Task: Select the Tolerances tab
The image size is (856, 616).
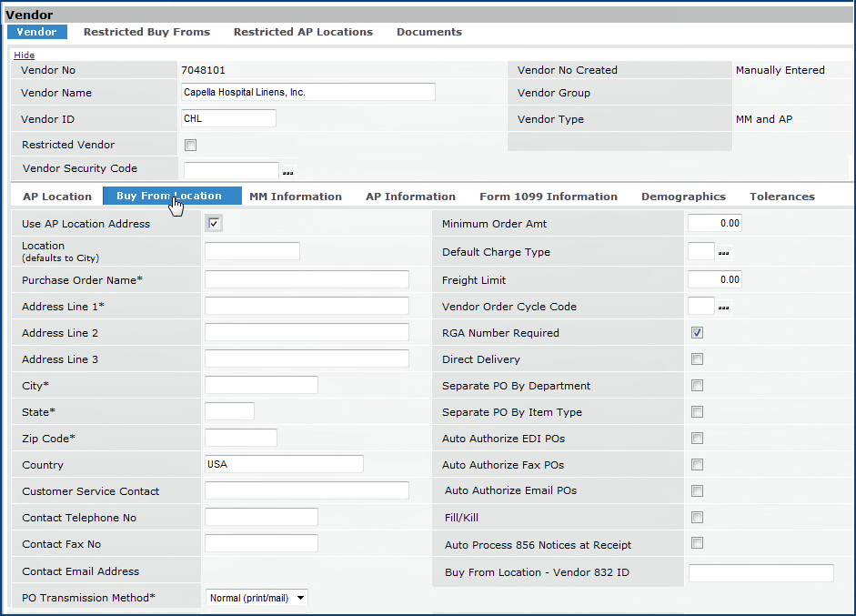Action: coord(782,197)
